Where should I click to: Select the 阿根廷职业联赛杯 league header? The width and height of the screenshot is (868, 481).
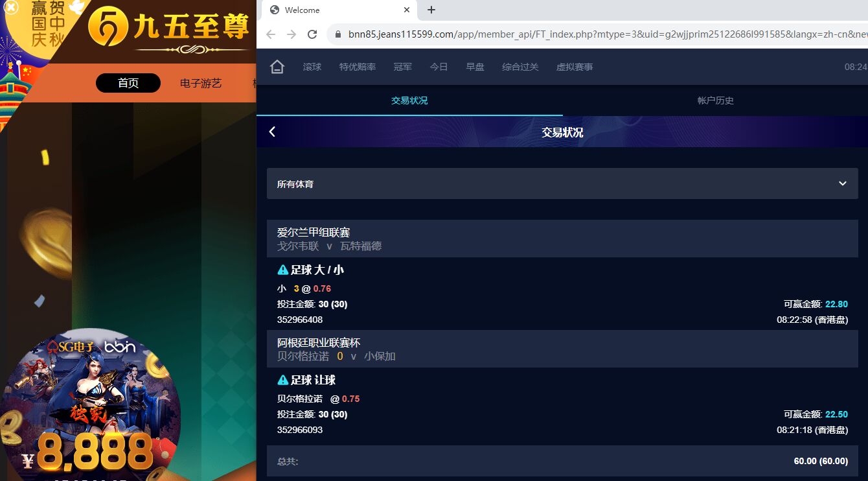tap(319, 342)
